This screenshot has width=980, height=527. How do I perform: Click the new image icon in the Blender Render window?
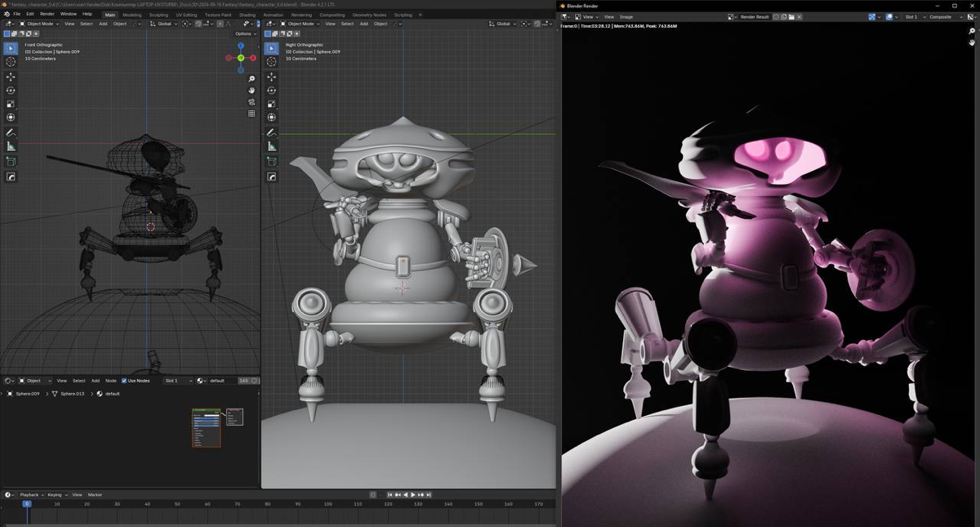(x=783, y=16)
